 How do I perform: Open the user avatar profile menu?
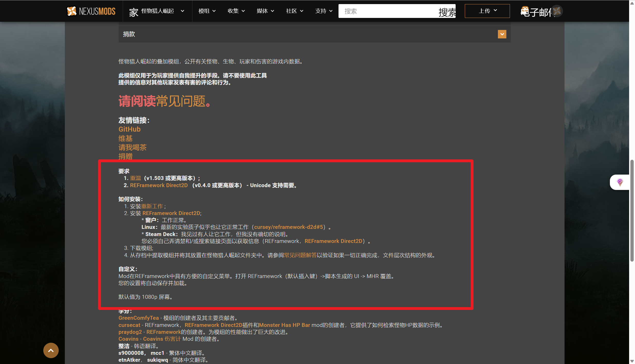pos(557,11)
